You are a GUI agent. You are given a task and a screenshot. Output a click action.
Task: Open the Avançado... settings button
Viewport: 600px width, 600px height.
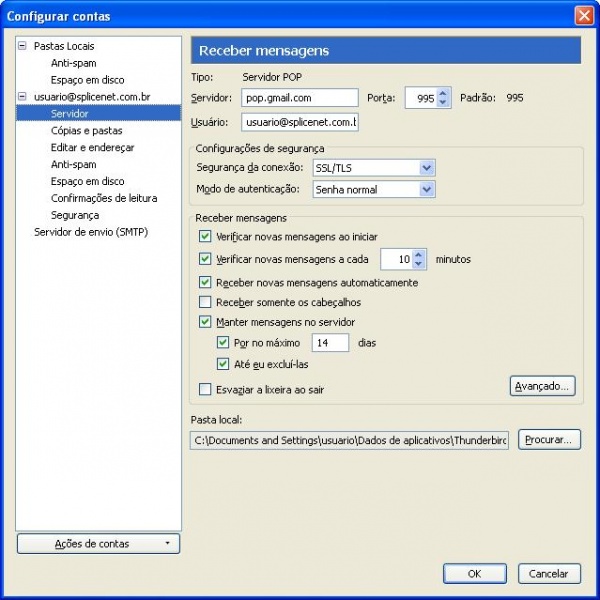pyautogui.click(x=543, y=386)
